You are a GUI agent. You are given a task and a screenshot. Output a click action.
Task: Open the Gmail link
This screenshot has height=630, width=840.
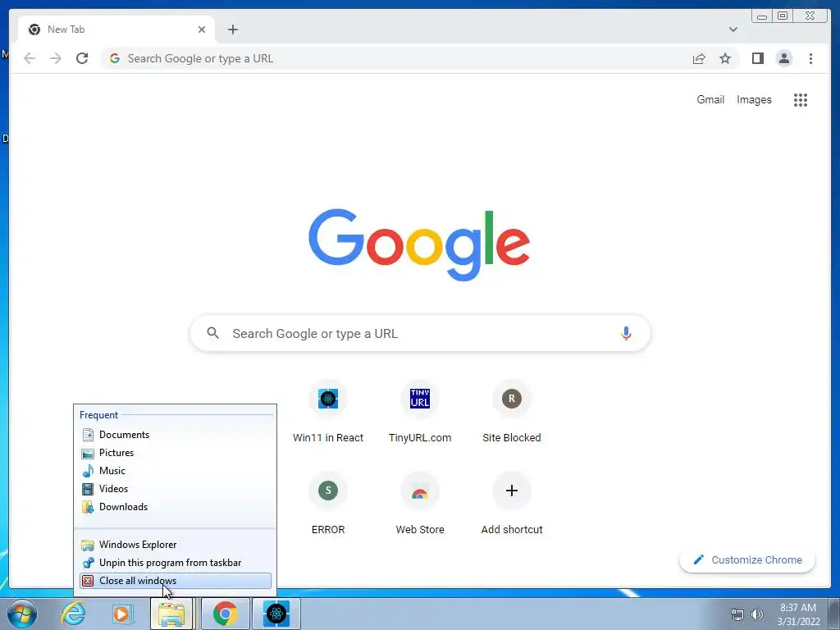coord(710,99)
